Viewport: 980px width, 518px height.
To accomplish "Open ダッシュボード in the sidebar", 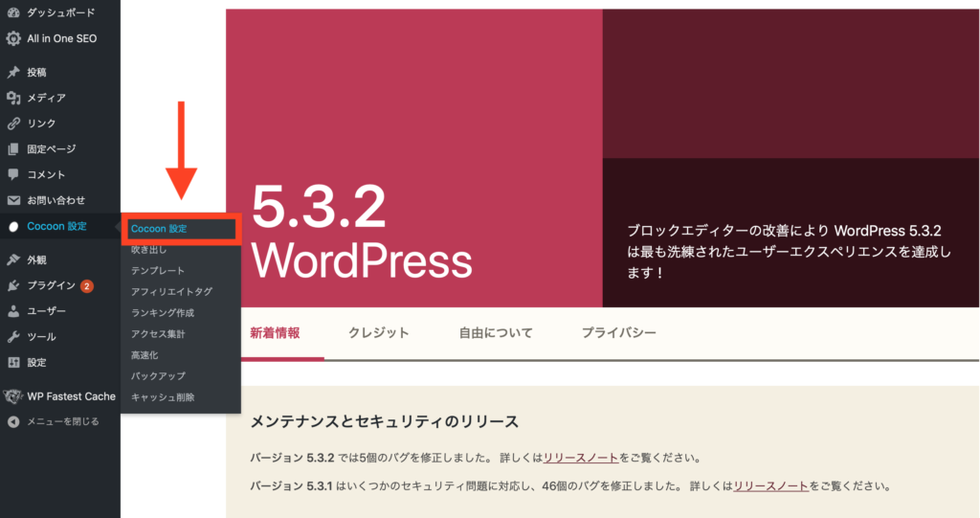I will click(x=60, y=12).
